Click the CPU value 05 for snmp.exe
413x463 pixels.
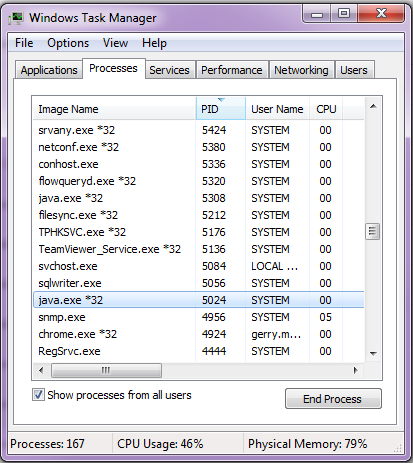pos(325,317)
